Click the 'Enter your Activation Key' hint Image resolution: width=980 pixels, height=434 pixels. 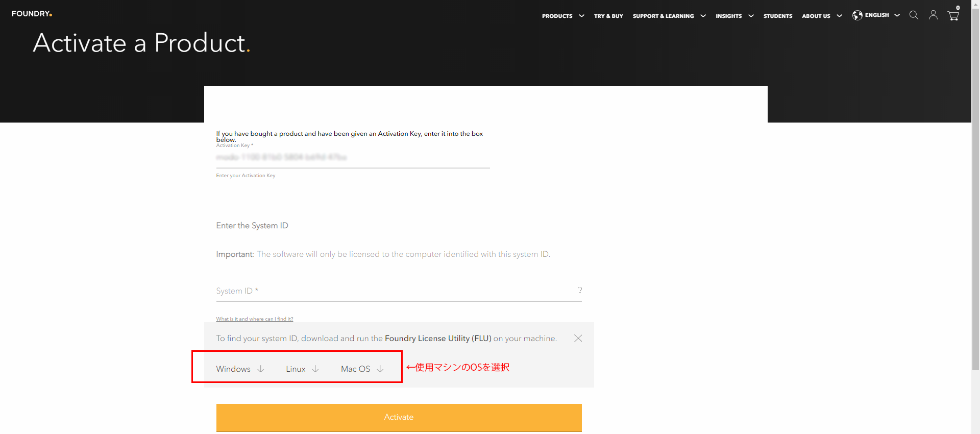(x=246, y=176)
